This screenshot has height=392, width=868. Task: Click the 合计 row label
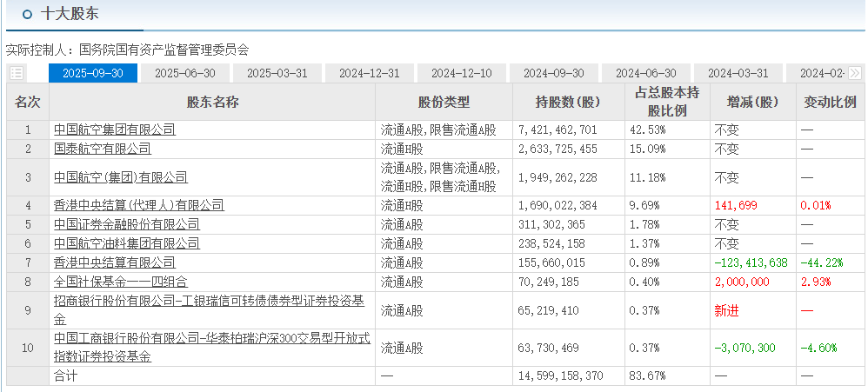(x=65, y=376)
